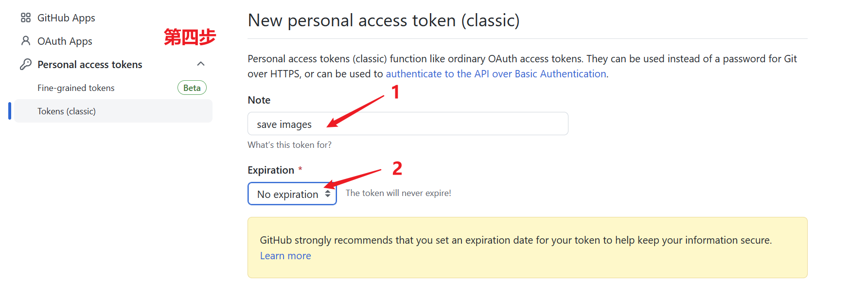Go to OAuth Apps page

(x=65, y=41)
